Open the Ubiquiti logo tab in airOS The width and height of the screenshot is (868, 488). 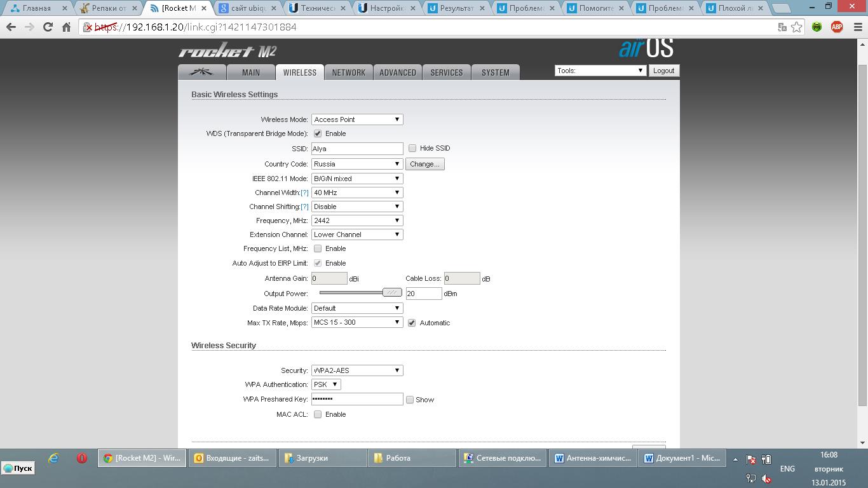(x=202, y=72)
